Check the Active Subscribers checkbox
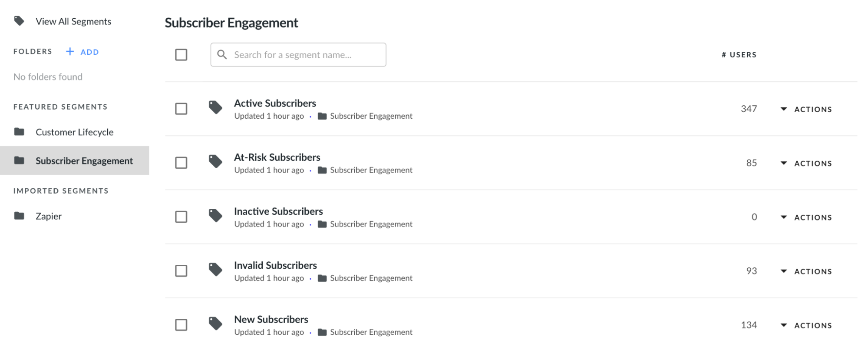Viewport: 868px width, 347px height. (x=181, y=109)
